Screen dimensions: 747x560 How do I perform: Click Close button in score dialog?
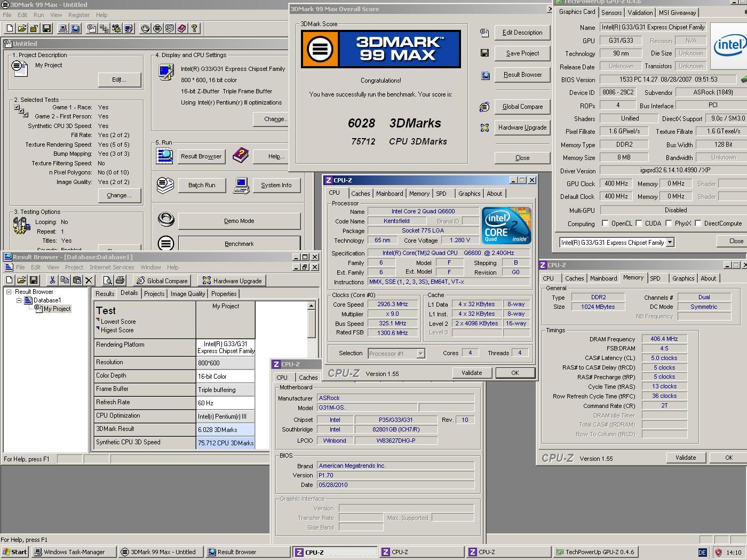coord(522,158)
